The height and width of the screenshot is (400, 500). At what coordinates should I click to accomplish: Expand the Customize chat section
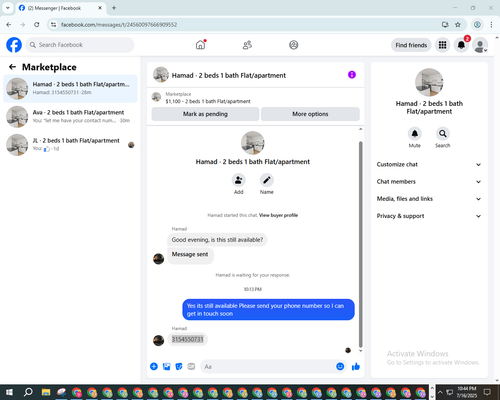(x=429, y=164)
